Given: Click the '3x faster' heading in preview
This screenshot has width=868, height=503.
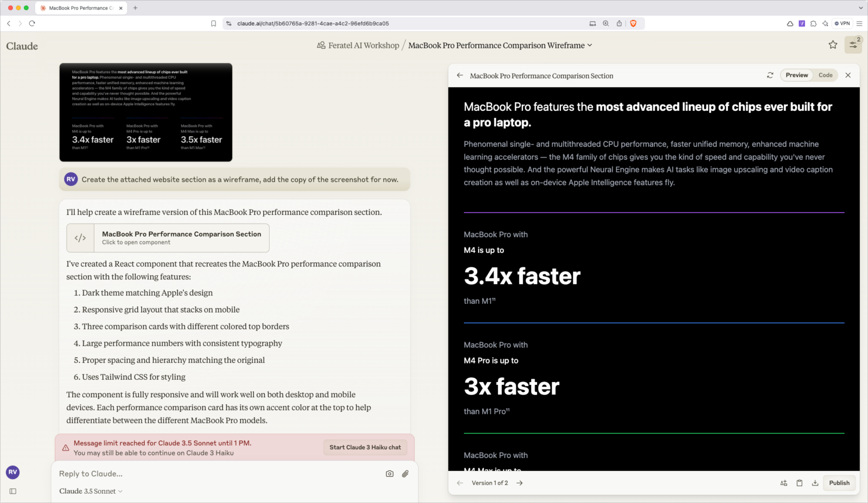Looking at the screenshot, I should coord(512,386).
